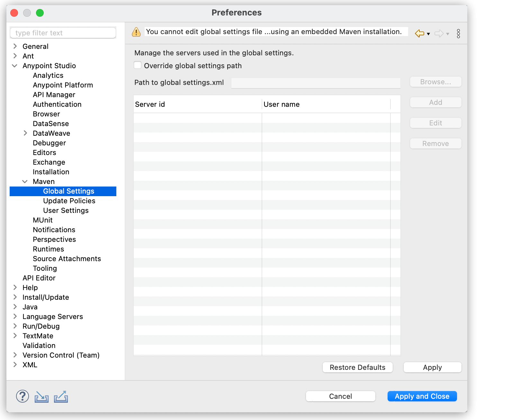Open the three-dot view menu
This screenshot has width=520, height=420.
coord(459,33)
